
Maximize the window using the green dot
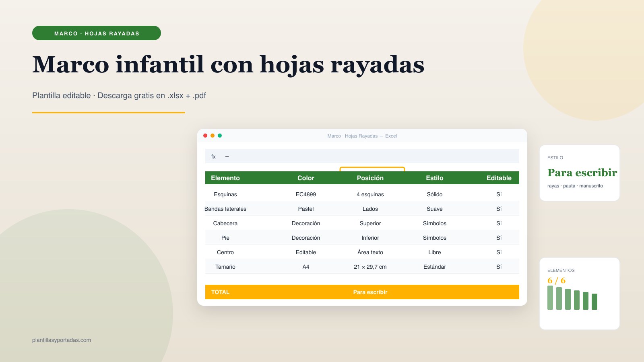220,136
